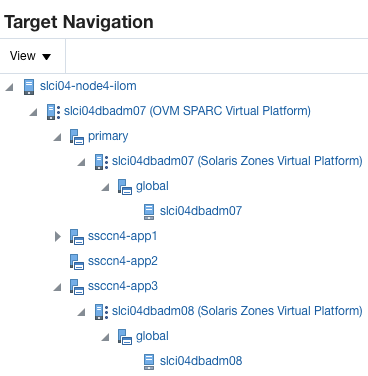This screenshot has width=368, height=376.
Task: Collapse the primary tree node
Action: (58, 137)
